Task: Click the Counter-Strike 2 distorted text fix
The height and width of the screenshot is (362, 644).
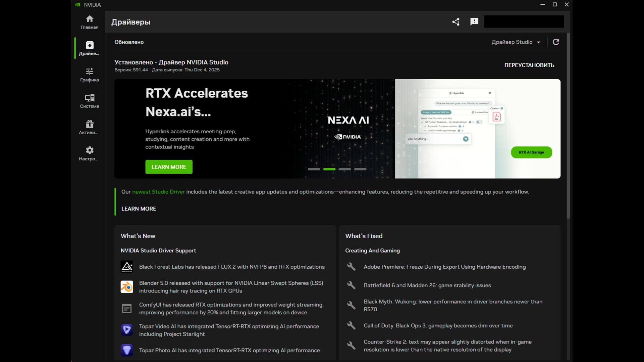Action: click(x=448, y=346)
